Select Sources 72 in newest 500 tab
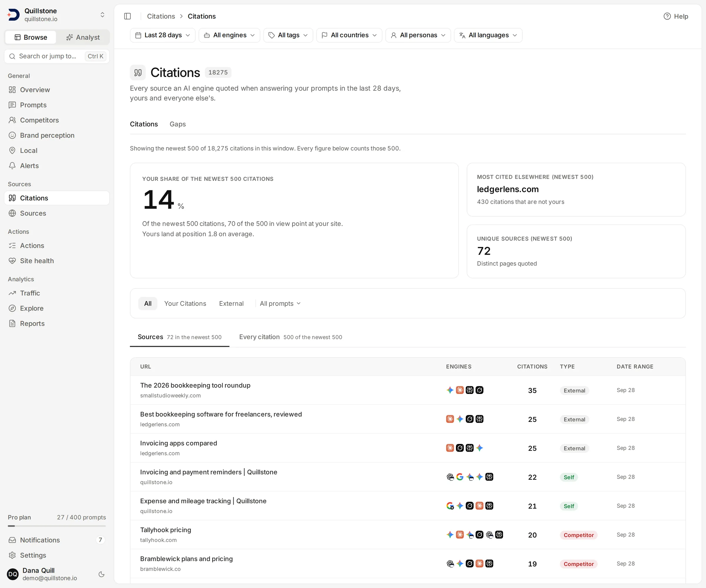The height and width of the screenshot is (588, 706). pyautogui.click(x=179, y=337)
